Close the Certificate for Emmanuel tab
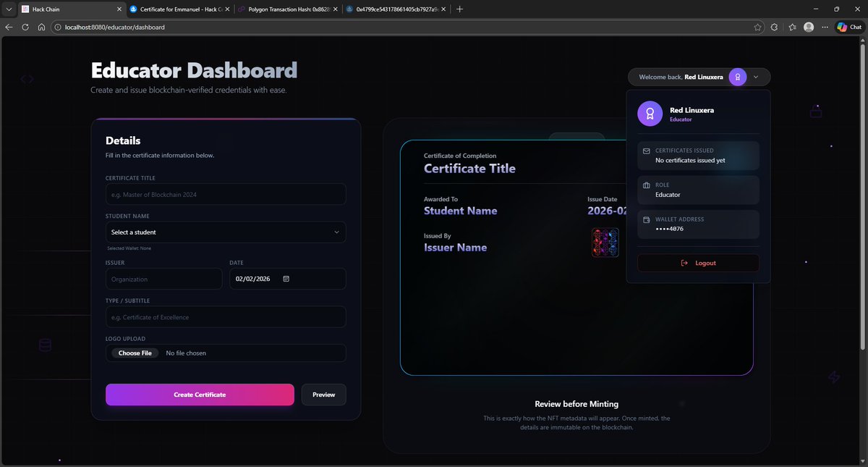Screen dimensions: 868x467 coord(227,9)
